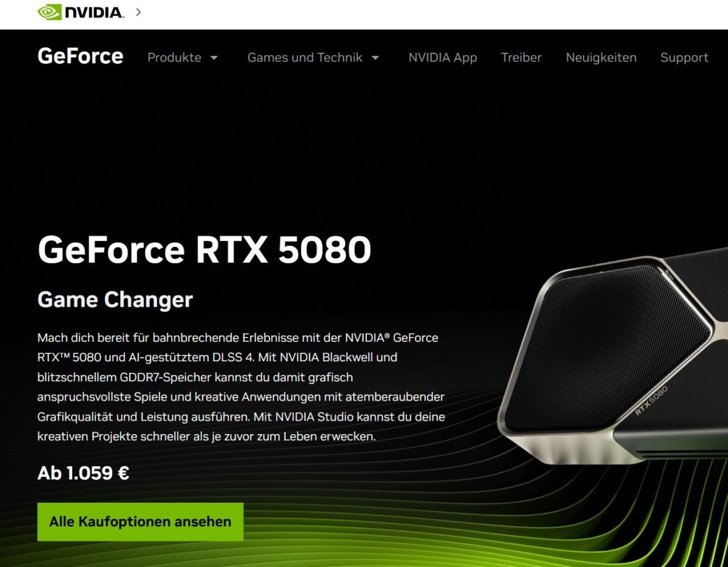Click the product description paragraph about DLSS 4
Screen dimensions: 728x567
pos(241,387)
